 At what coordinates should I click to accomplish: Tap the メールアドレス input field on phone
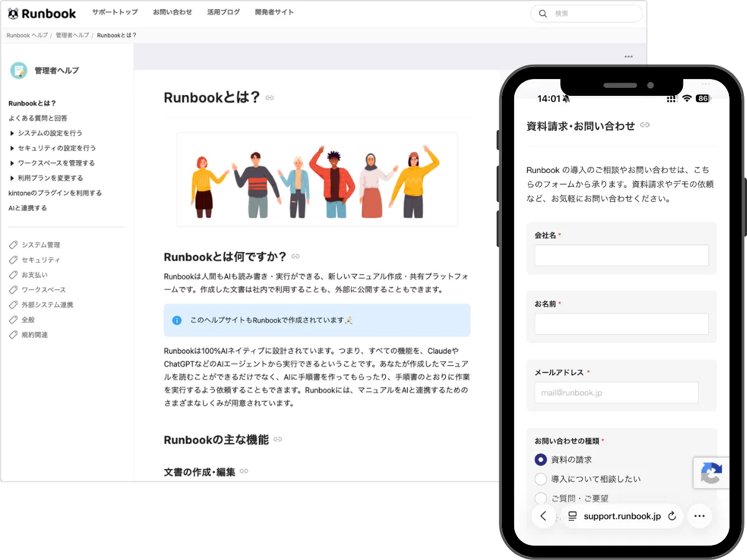pos(616,393)
